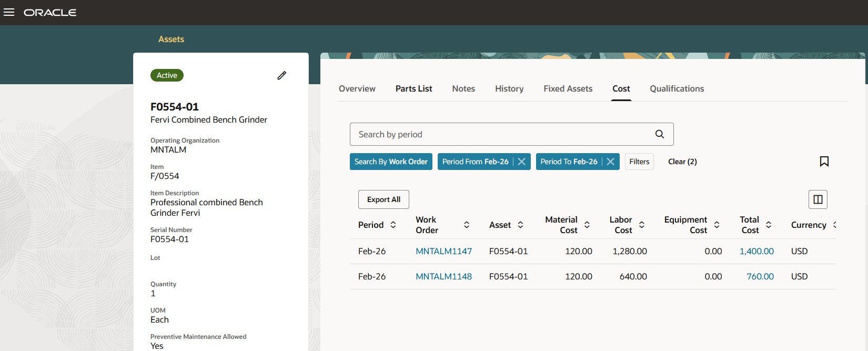
Task: Click the bookmark saved search icon
Action: click(824, 162)
